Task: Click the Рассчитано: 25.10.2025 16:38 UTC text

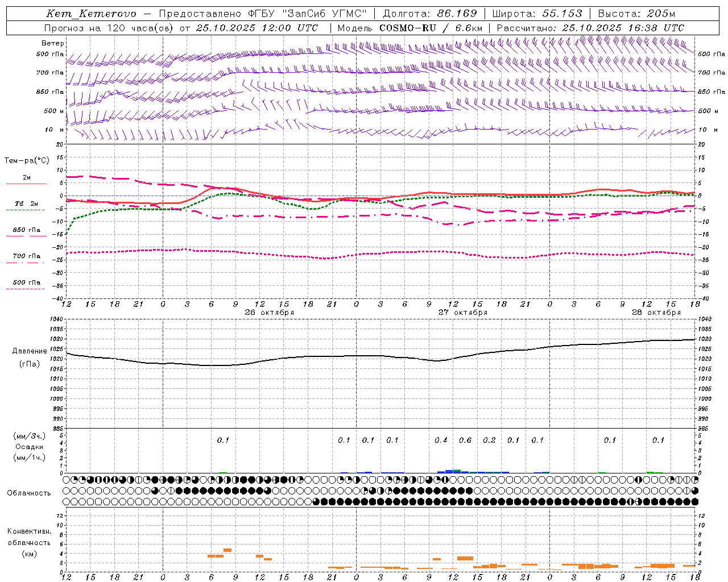Action: point(590,28)
